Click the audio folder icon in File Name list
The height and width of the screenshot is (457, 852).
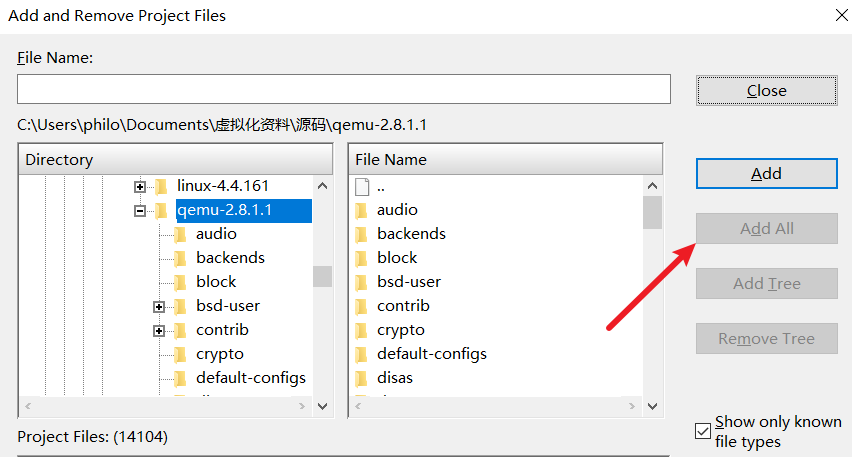coord(361,210)
